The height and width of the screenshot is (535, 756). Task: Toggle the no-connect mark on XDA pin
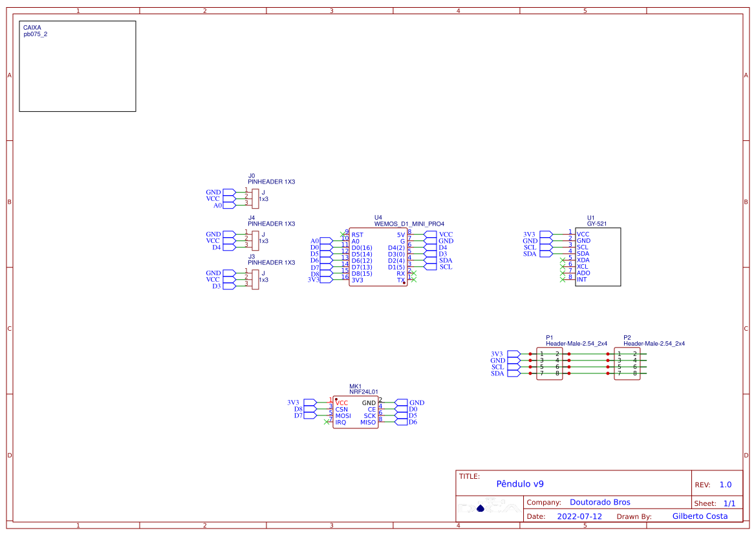coord(563,260)
